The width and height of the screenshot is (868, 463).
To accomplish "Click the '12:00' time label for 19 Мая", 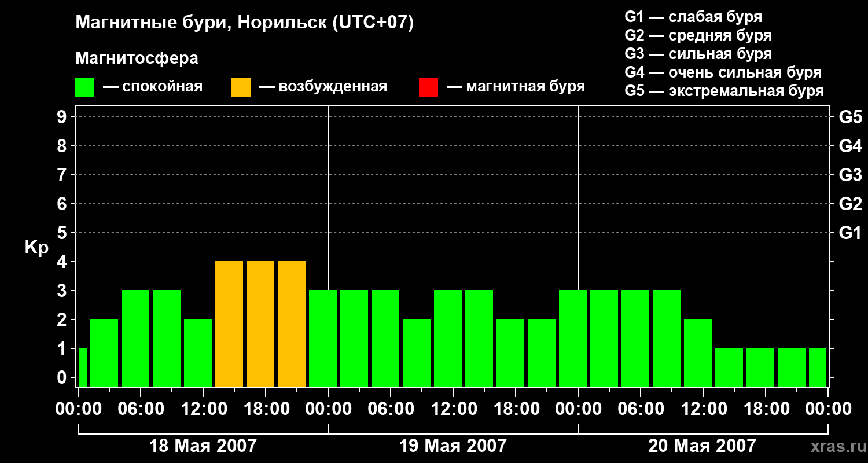I will [x=453, y=409].
